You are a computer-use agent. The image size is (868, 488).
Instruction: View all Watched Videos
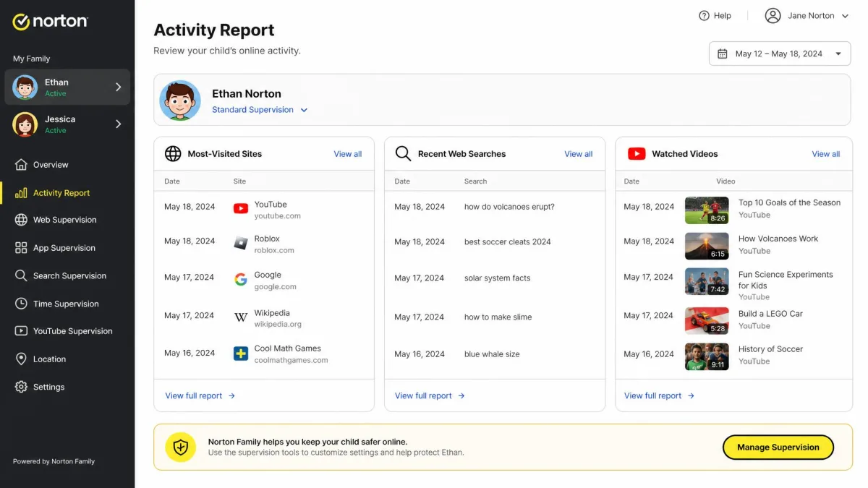[826, 154]
